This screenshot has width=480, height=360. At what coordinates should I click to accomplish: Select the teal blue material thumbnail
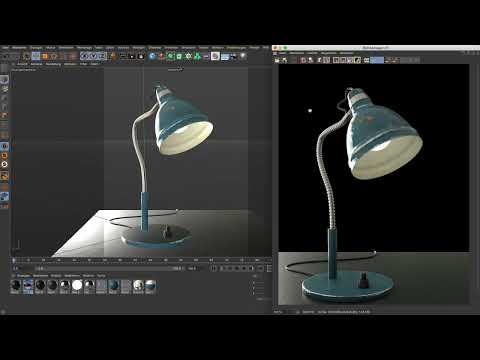[113, 286]
